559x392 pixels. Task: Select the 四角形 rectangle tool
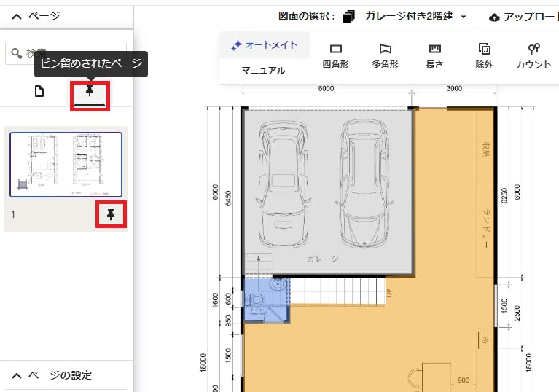[x=335, y=55]
